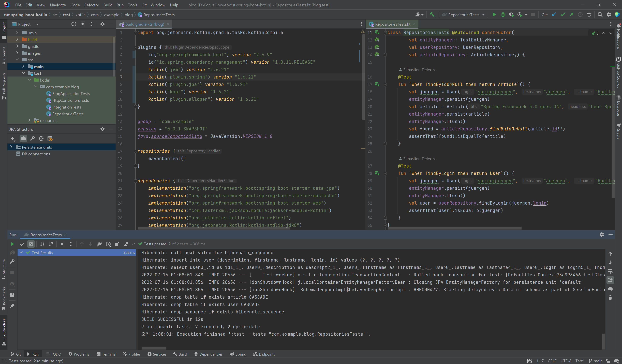Click run gutter icon beside line 28

click(377, 173)
